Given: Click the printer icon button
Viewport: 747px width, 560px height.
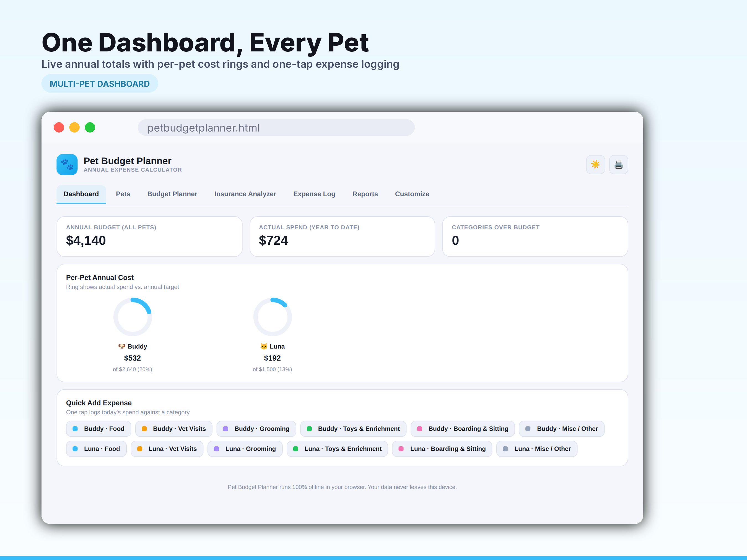Looking at the screenshot, I should 618,165.
